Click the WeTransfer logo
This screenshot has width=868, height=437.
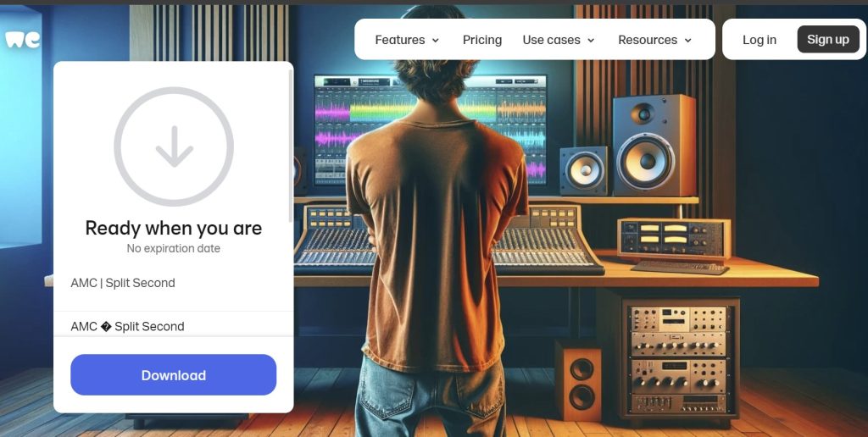23,39
